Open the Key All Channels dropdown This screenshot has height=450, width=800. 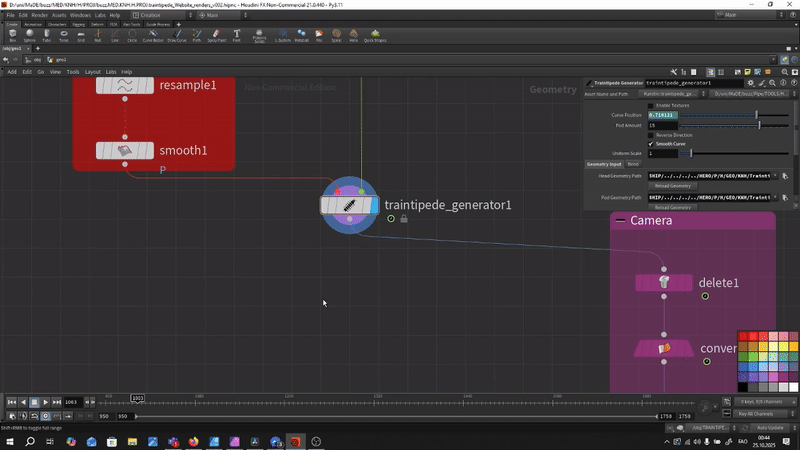(x=765, y=414)
